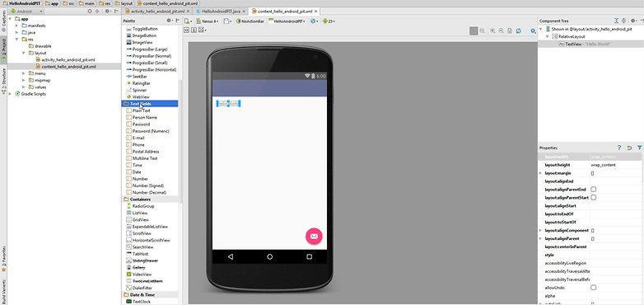
Task: Expand the Gradle Scripts node
Action: pyautogui.click(x=10, y=94)
